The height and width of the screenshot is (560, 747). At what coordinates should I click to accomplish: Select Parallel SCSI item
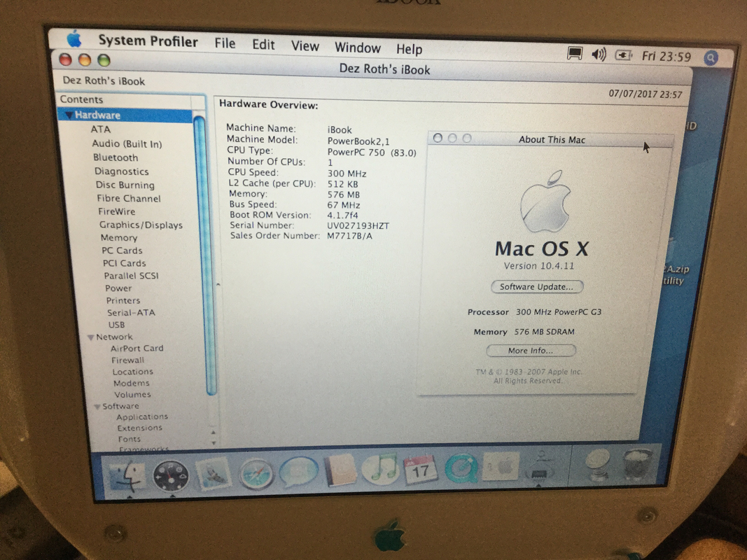tap(132, 276)
